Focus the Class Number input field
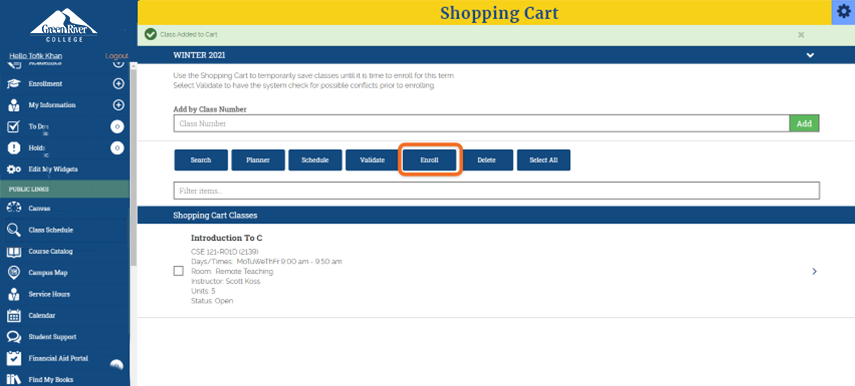855x386 pixels. pyautogui.click(x=481, y=124)
